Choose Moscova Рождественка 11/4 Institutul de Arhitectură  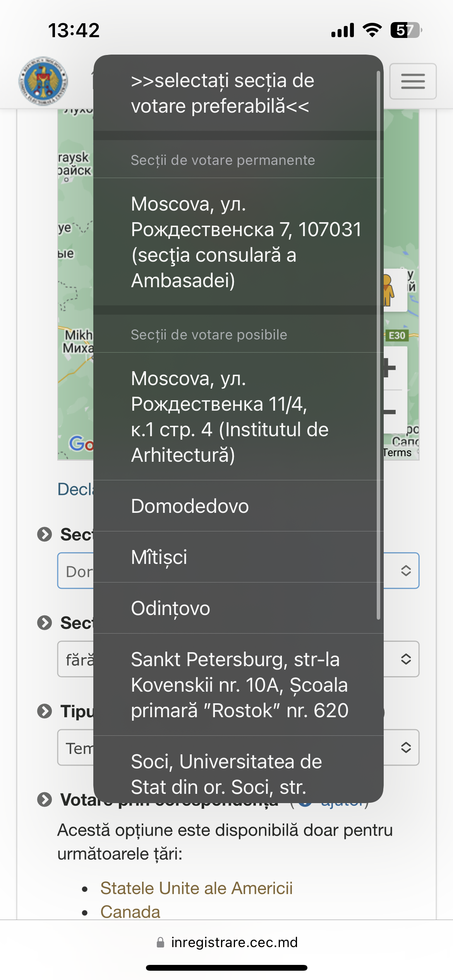(238, 416)
